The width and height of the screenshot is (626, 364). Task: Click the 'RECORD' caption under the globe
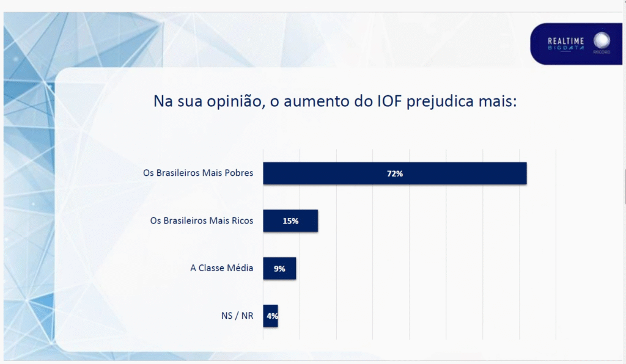(602, 52)
